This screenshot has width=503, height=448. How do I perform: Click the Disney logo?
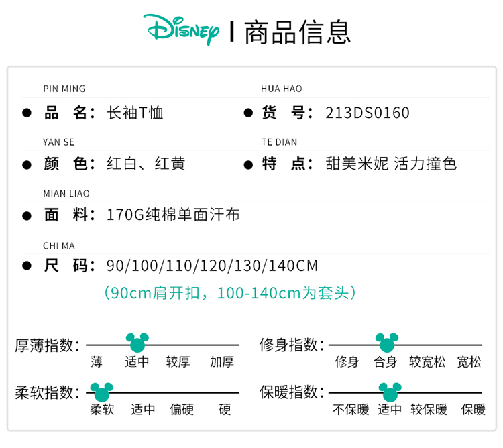[x=181, y=30]
